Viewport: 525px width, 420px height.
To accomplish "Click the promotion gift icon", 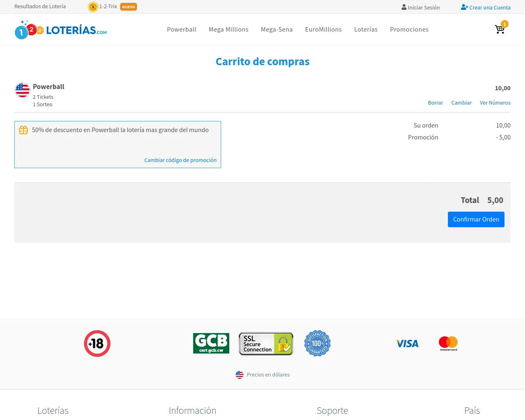I will pos(23,130).
